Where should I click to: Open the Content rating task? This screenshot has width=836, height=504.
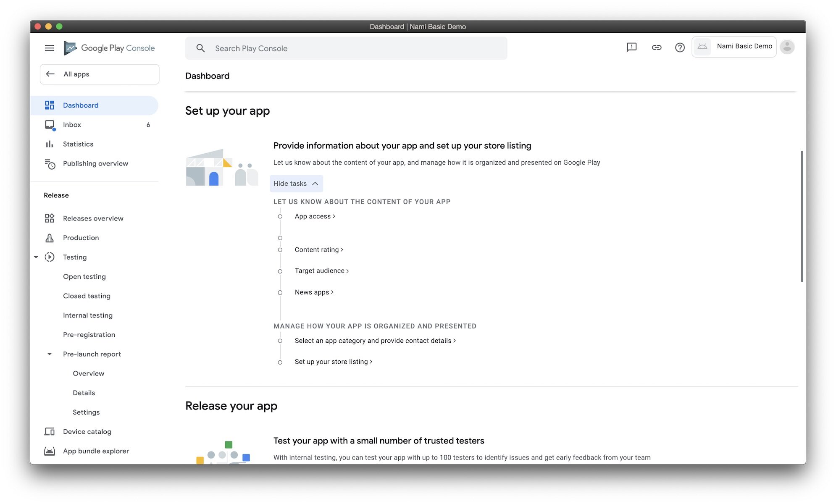[319, 249]
